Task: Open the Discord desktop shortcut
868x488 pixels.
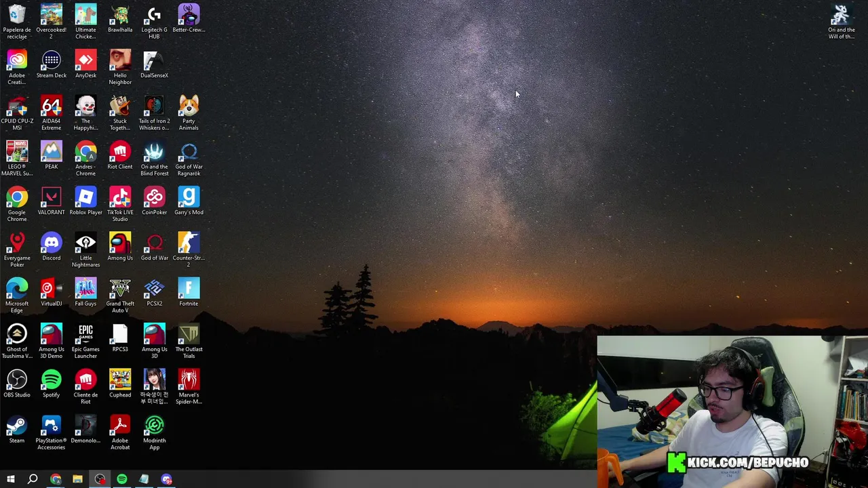Action: tap(52, 247)
